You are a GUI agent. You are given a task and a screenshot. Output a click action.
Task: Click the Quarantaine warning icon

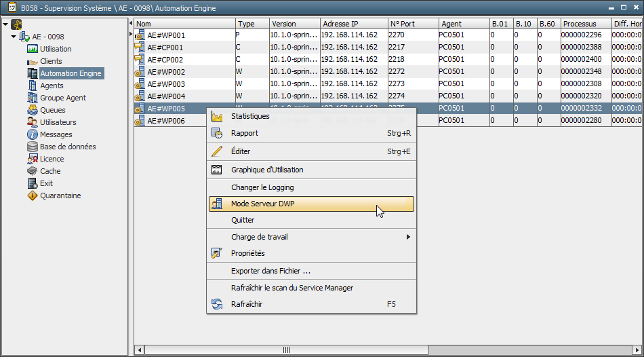click(33, 195)
